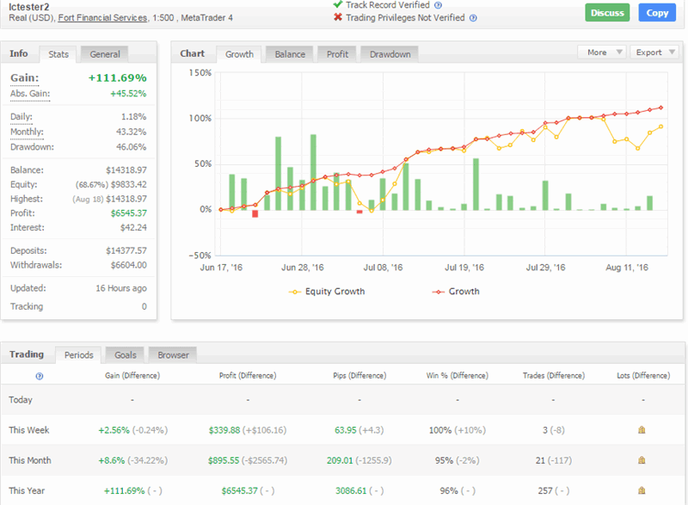Click the help icon in Trading table header
Image resolution: width=688 pixels, height=505 pixels.
39,376
